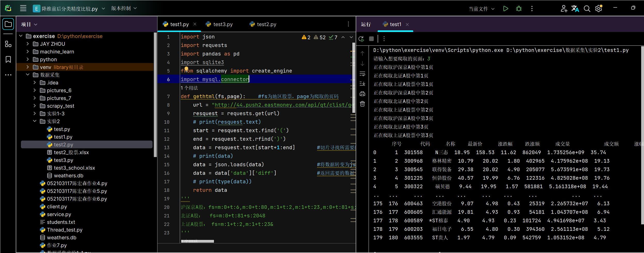This screenshot has width=644, height=253.
Task: Click the '1 个用法' usages hint
Action: click(189, 88)
